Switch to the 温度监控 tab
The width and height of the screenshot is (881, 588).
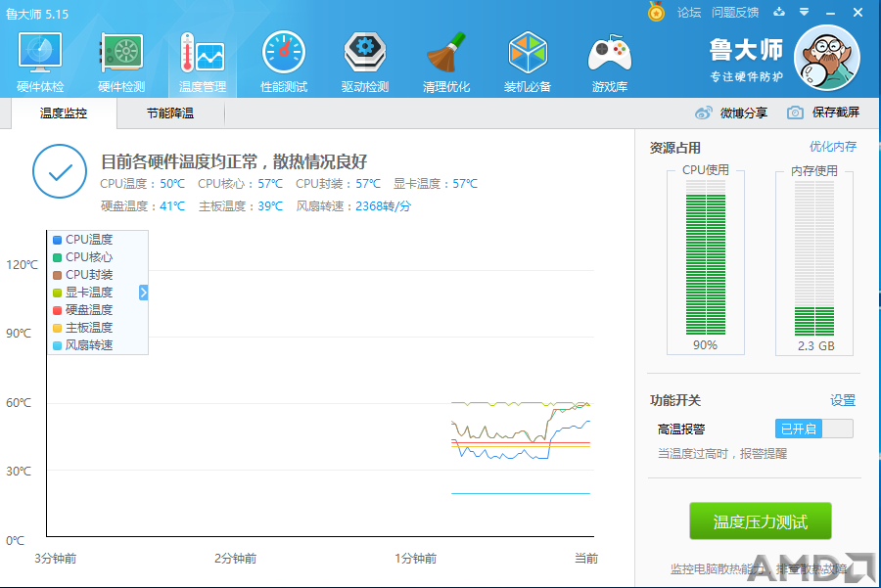click(64, 113)
